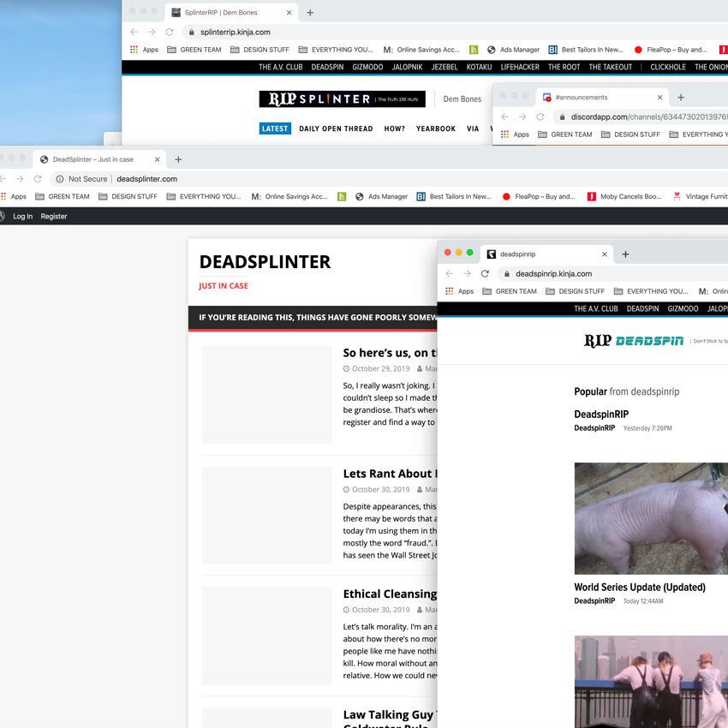Close the DeadSplinter – Just in case tab

157,159
